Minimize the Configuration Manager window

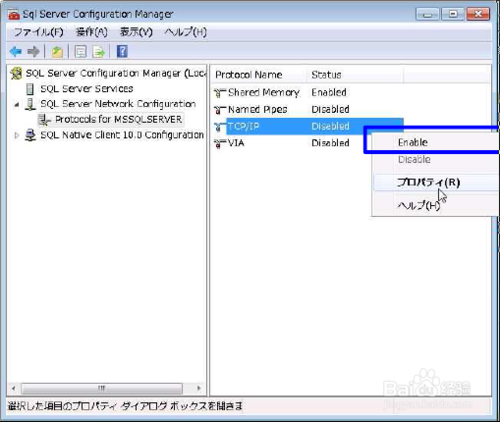pyautogui.click(x=428, y=14)
